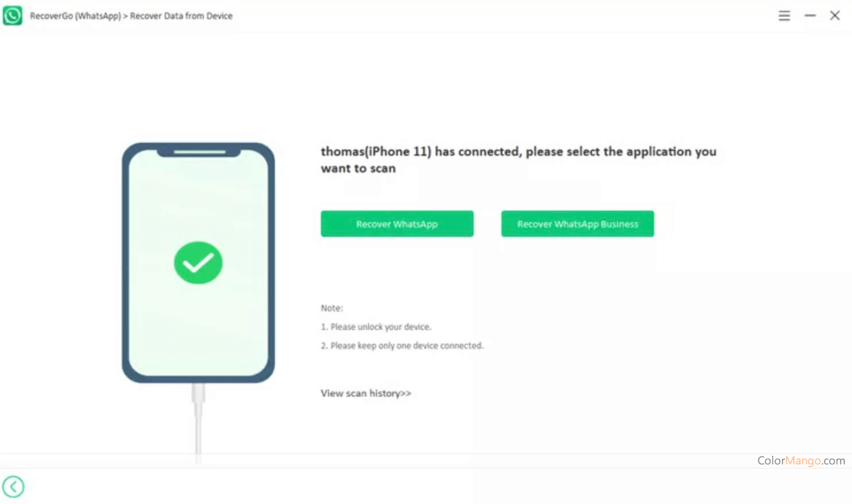
Task: Click the "want to scan" headline line
Action: [358, 168]
